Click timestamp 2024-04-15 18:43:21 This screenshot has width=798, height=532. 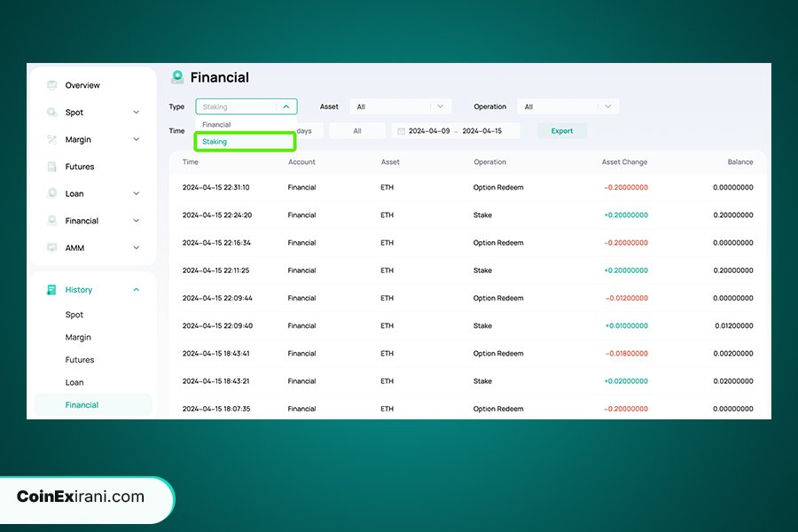pos(215,380)
